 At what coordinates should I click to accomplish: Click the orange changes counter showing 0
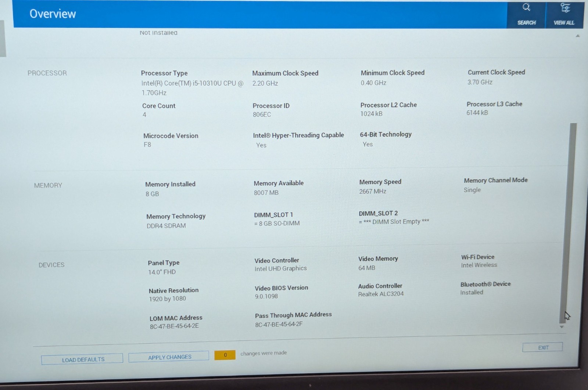[225, 355]
